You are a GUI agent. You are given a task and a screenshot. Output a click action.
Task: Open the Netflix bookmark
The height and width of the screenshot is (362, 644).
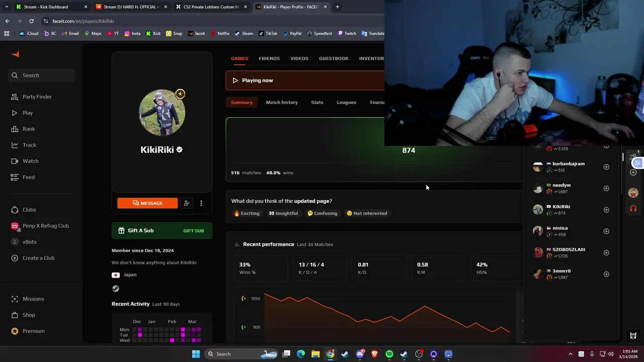click(x=220, y=34)
